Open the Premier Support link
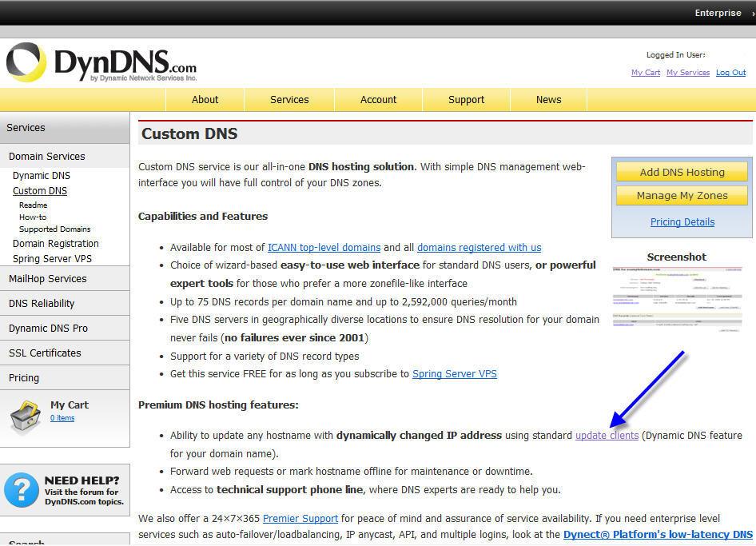The image size is (756, 546). (x=300, y=519)
